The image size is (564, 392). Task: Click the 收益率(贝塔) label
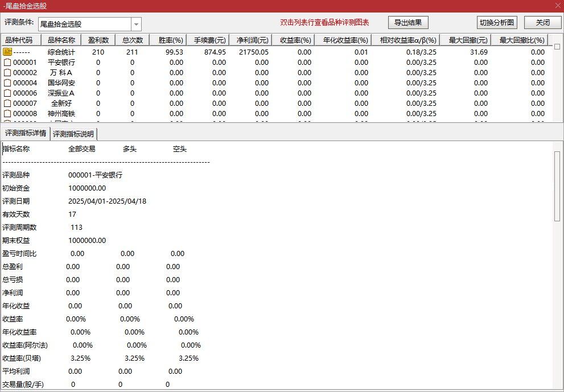pyautogui.click(x=22, y=358)
